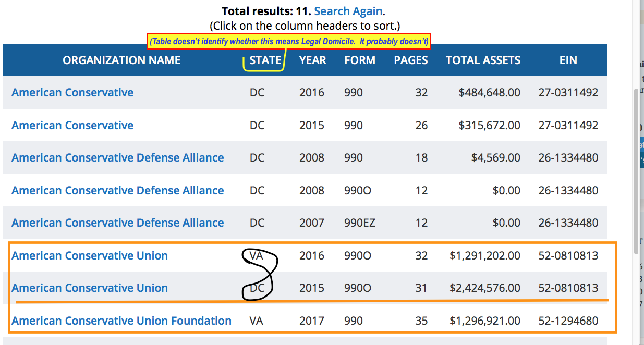Viewport: 644px width, 345px height.
Task: Sort table by Organization Name header
Action: coord(121,60)
